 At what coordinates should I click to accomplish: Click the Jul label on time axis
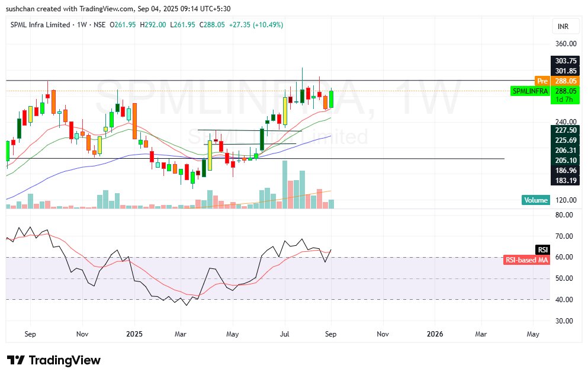(285, 334)
